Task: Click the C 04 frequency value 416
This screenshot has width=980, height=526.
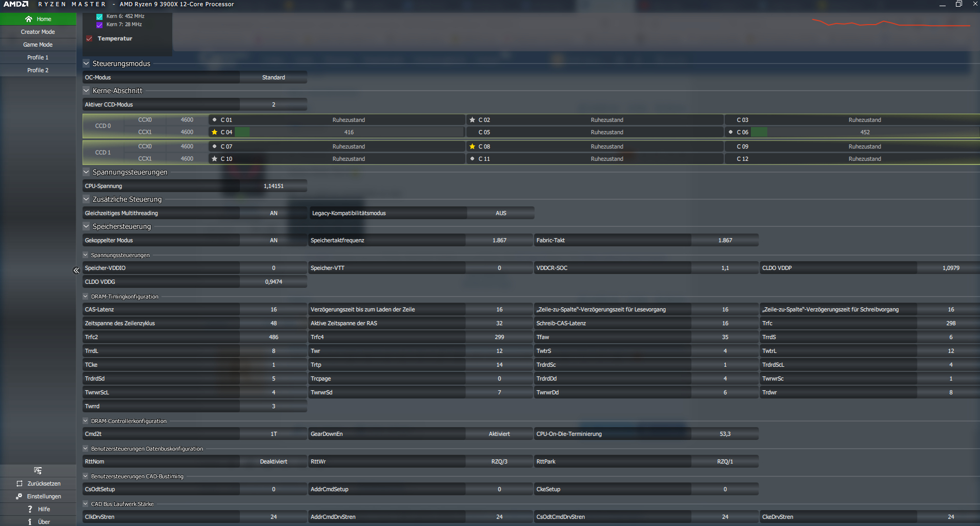Action: tap(349, 132)
